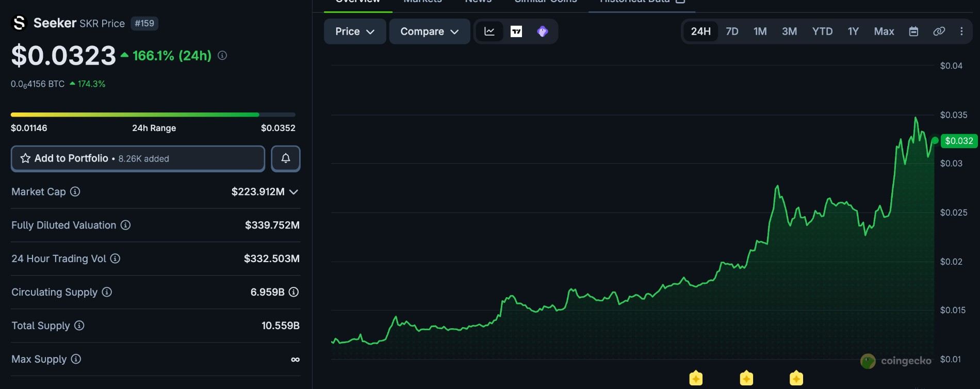This screenshot has height=389, width=980.
Task: Click the #159 rank badge
Action: [x=144, y=23]
